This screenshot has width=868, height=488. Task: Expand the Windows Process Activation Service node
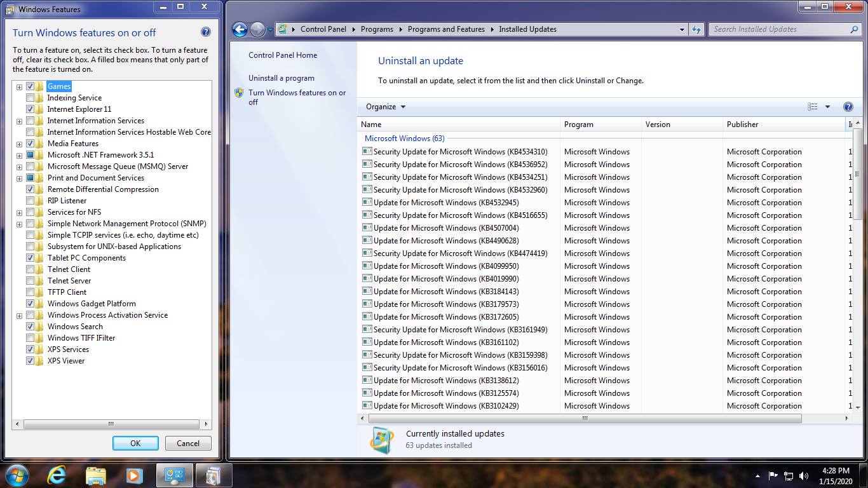coord(19,315)
